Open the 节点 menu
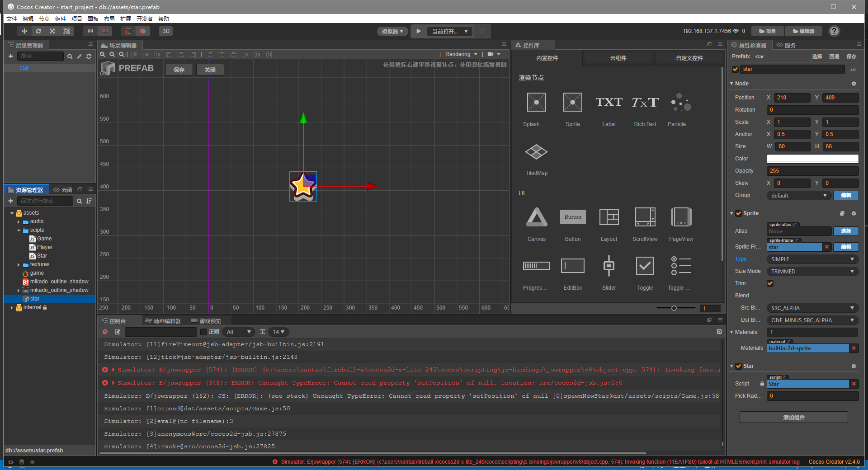 pyautogui.click(x=44, y=19)
